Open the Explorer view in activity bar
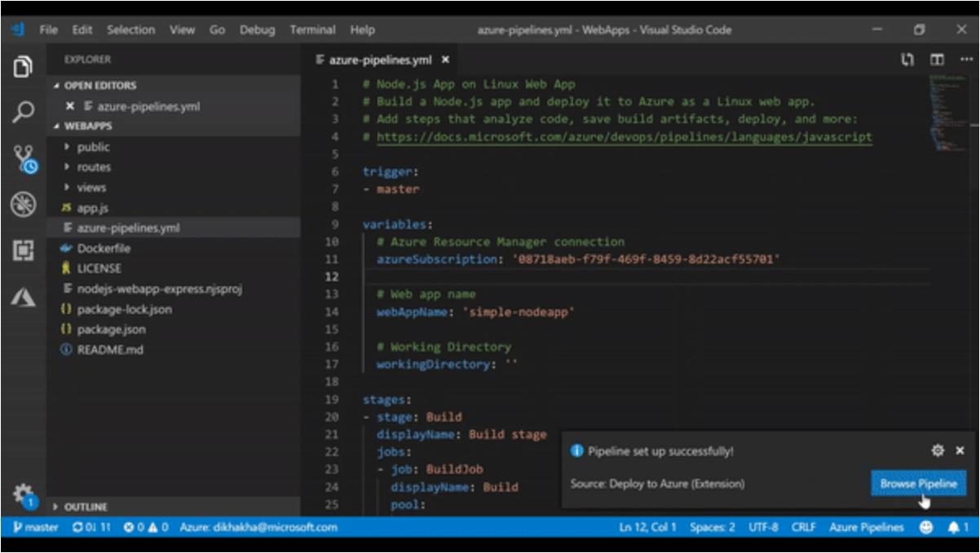This screenshot has height=553, width=980. [x=23, y=67]
